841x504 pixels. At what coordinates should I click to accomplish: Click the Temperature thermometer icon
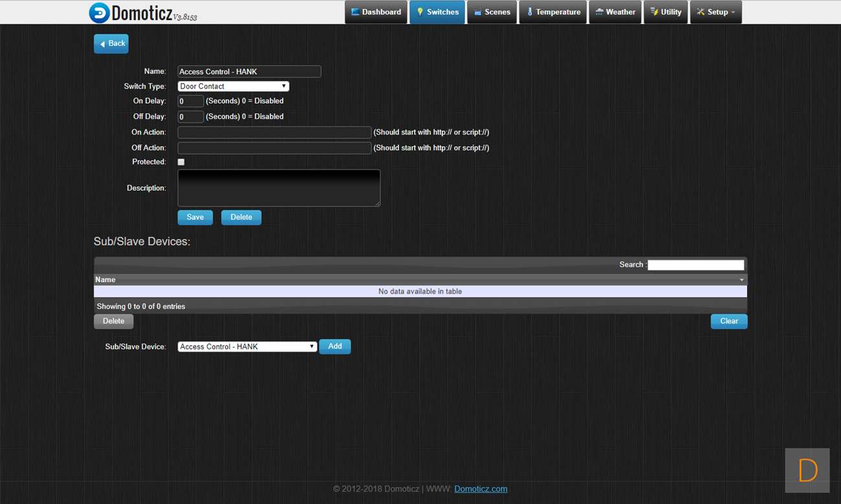point(529,12)
